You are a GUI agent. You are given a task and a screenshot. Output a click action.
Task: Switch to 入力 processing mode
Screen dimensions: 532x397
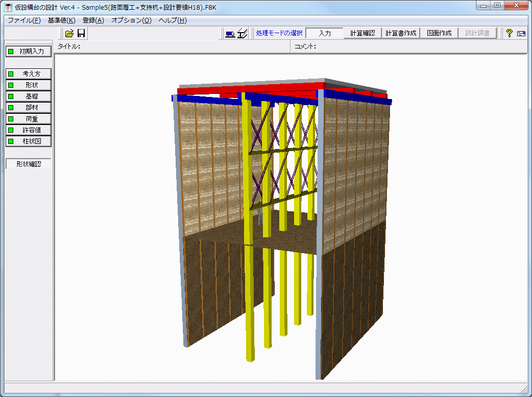pos(324,33)
